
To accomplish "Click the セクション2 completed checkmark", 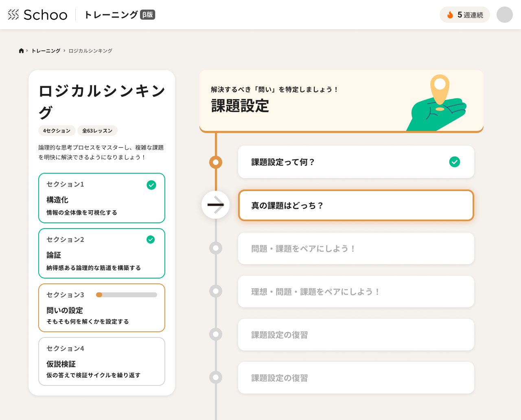I will pyautogui.click(x=151, y=239).
